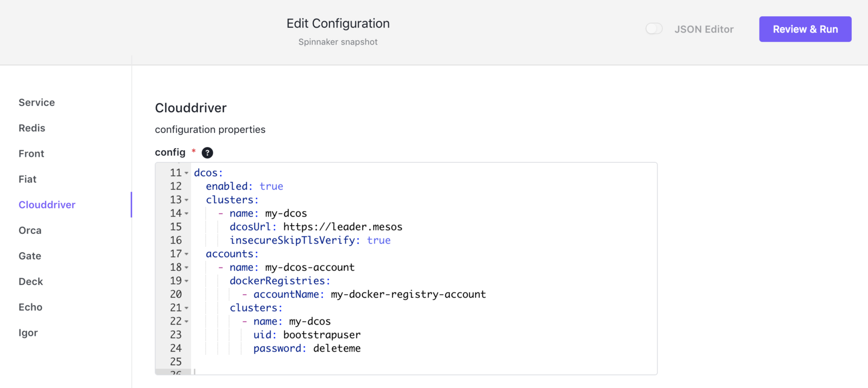Open the Deck section
868x388 pixels.
tap(31, 281)
